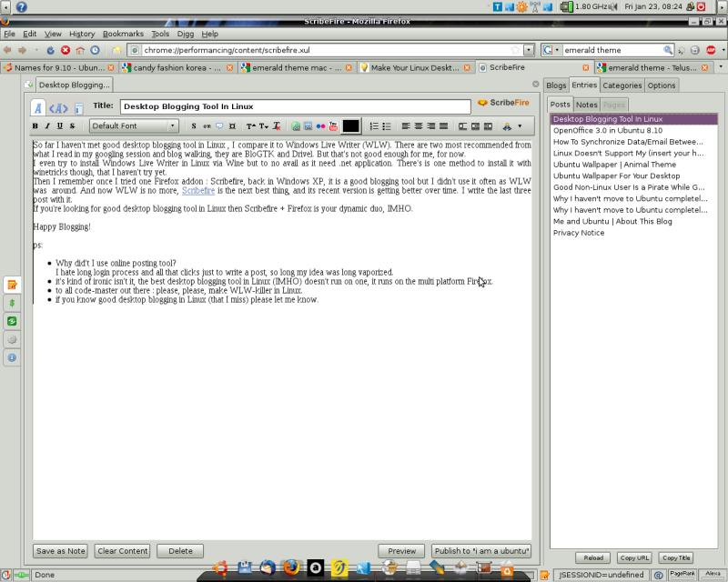This screenshot has width=728, height=582.
Task: Toggle underline formatting in the editor toolbar
Action: (x=59, y=125)
